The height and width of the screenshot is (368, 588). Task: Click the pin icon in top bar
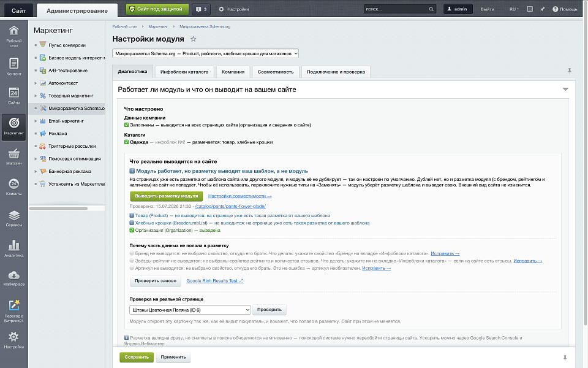[x=542, y=9]
